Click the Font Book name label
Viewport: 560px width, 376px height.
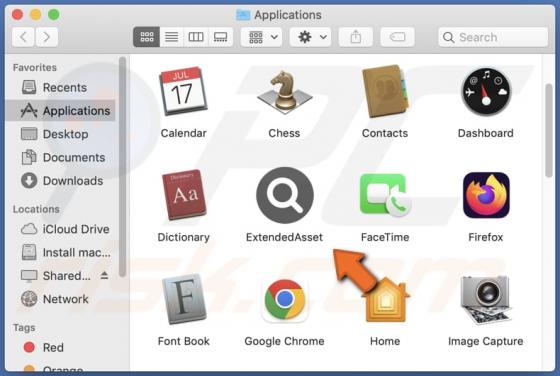pyautogui.click(x=184, y=341)
